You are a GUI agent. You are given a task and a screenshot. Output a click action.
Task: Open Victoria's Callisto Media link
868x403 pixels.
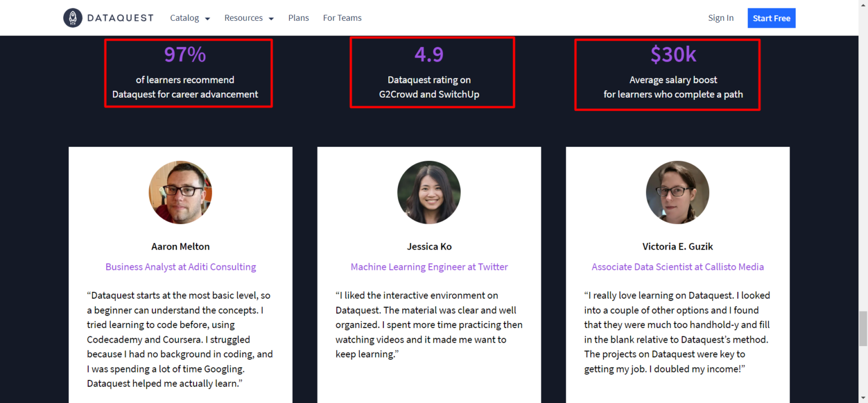coord(678,266)
